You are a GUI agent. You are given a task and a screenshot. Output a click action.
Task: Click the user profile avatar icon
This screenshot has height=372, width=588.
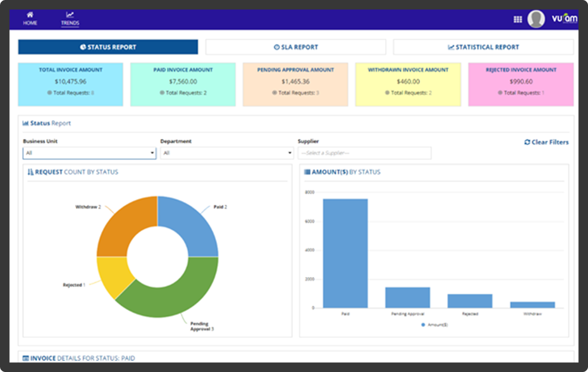pos(535,19)
